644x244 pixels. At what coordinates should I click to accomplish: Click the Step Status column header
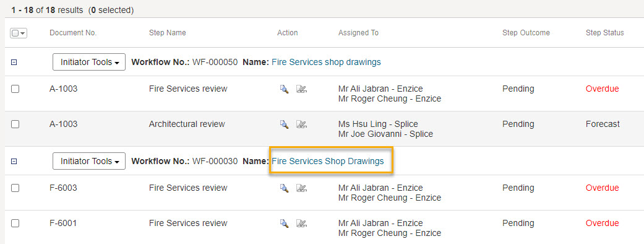[604, 33]
